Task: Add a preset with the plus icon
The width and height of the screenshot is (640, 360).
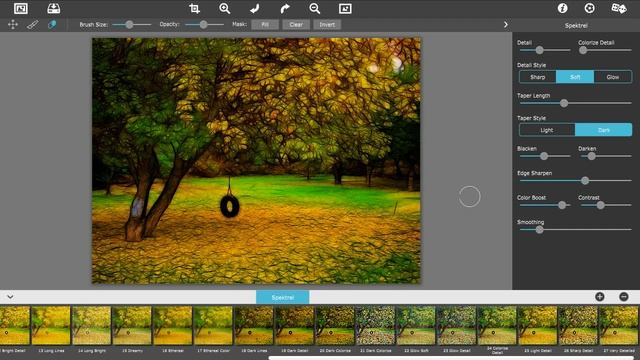Action: tap(600, 297)
